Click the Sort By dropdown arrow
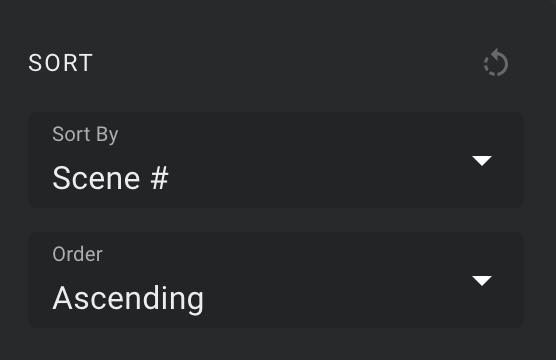The width and height of the screenshot is (556, 360). tap(482, 161)
